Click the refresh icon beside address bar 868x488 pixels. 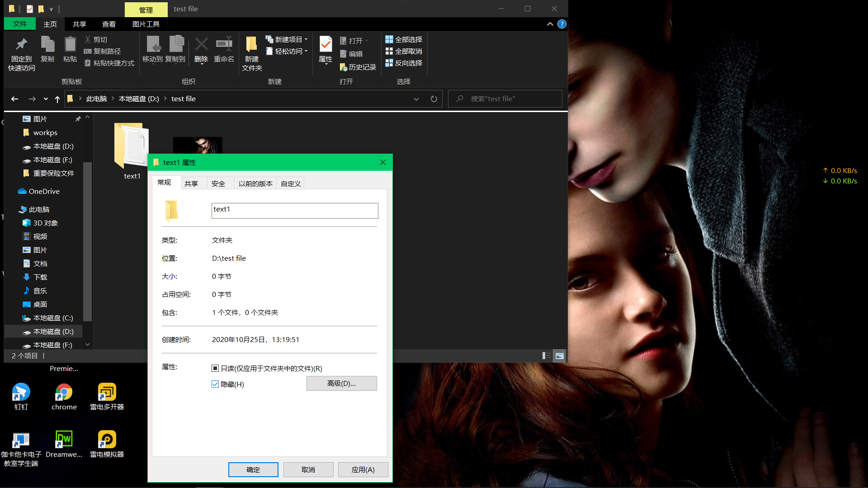pos(434,99)
